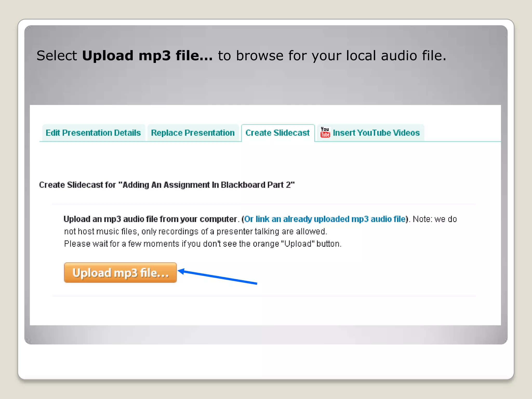Click the slide instruction 'Select Upload mp3 file...'
Image resolution: width=532 pixels, height=399 pixels.
(241, 56)
